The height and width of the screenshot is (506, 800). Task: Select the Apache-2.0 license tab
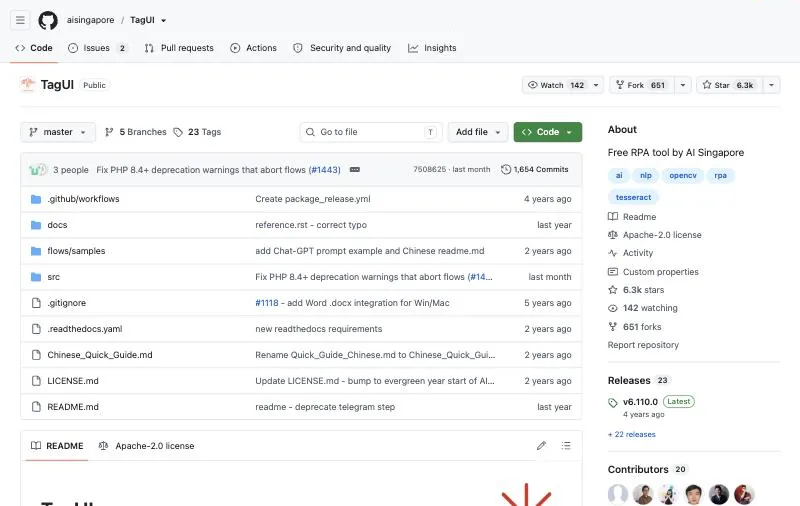(146, 446)
